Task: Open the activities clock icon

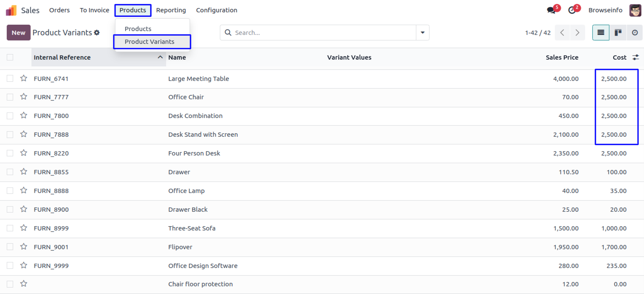Action: (572, 10)
